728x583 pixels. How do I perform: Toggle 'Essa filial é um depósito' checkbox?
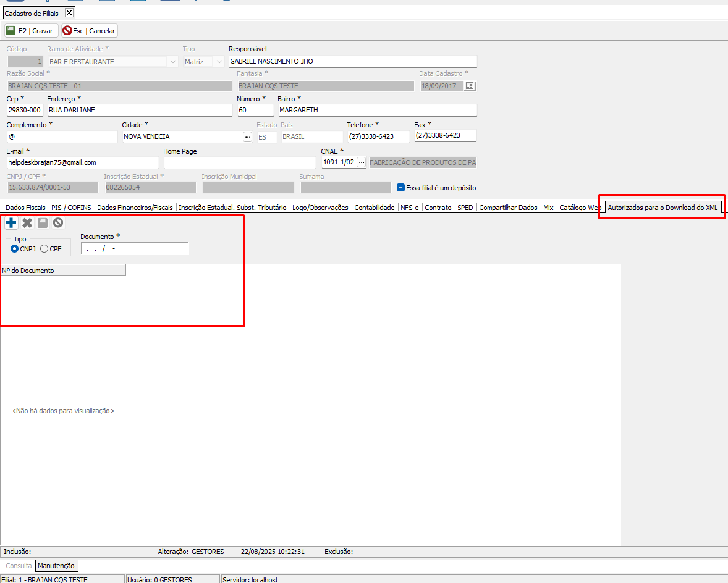point(400,188)
